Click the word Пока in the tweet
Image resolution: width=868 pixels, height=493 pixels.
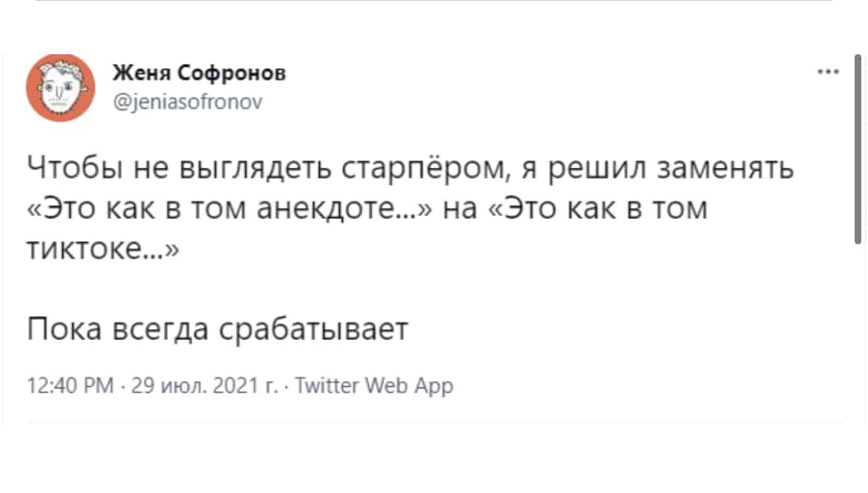65,328
